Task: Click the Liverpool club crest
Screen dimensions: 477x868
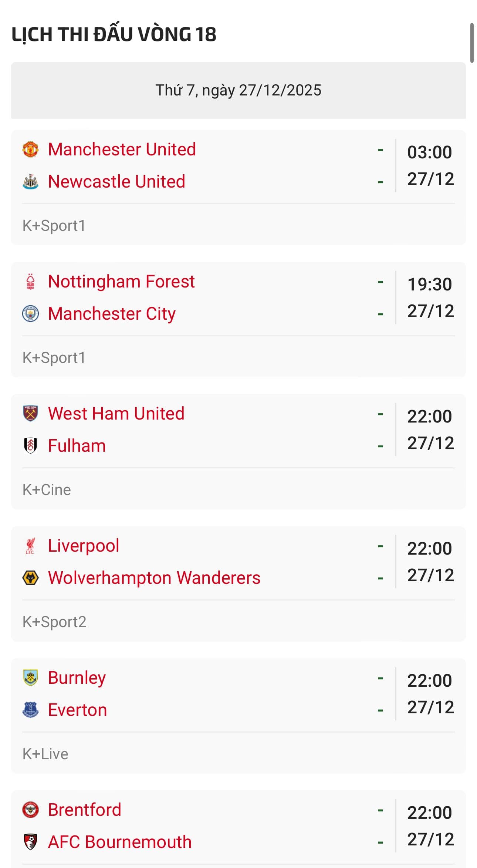Action: [30, 546]
